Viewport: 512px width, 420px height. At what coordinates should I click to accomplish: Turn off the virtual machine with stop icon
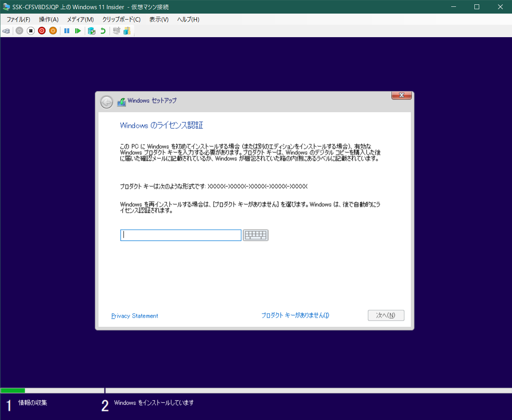pos(31,31)
